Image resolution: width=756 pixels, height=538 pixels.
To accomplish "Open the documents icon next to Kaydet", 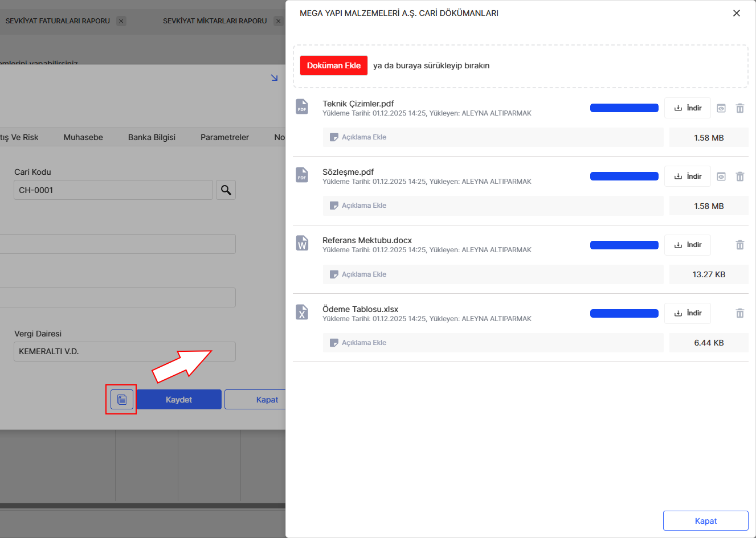I will pyautogui.click(x=121, y=400).
